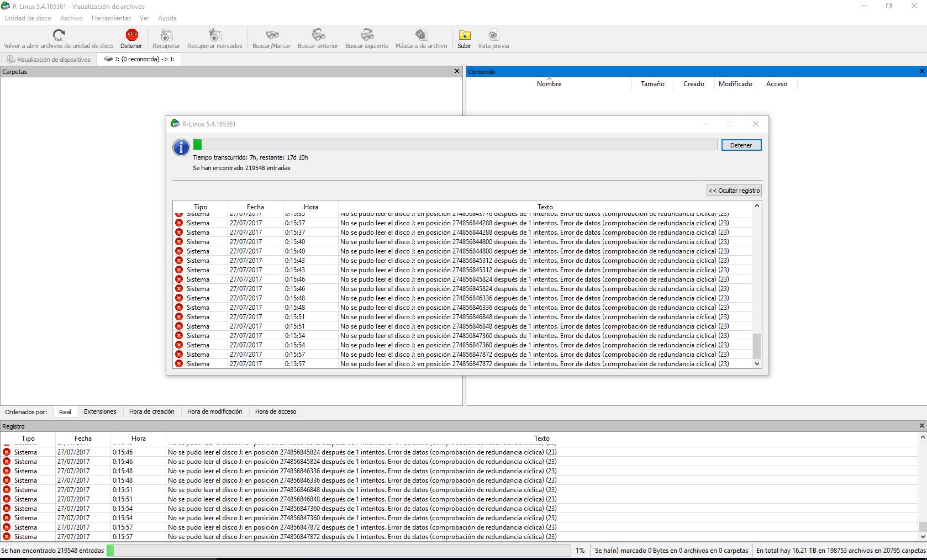Click status text 'Se ha(n) marcado 0 Bytes'
The height and width of the screenshot is (560, 927).
click(x=671, y=551)
